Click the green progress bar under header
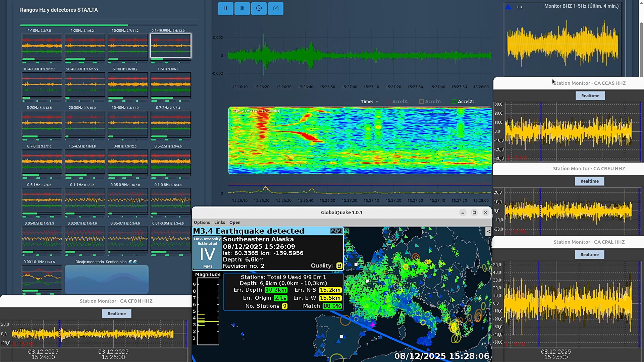This screenshot has width=644, height=362. 74,25
